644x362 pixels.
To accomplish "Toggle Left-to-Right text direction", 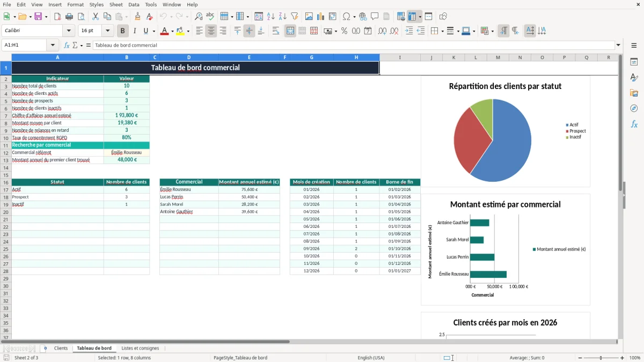I will [503, 31].
